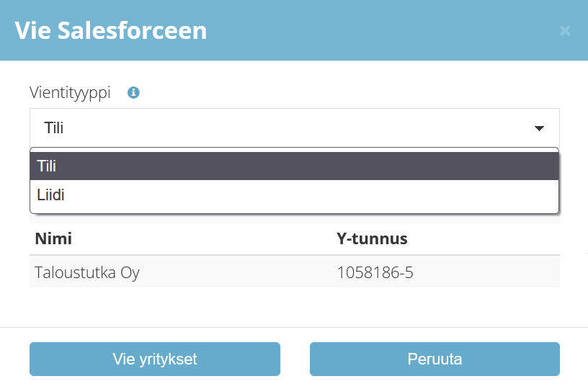Click the empty area right of Liidi option
588x389 pixels.
pos(311,195)
